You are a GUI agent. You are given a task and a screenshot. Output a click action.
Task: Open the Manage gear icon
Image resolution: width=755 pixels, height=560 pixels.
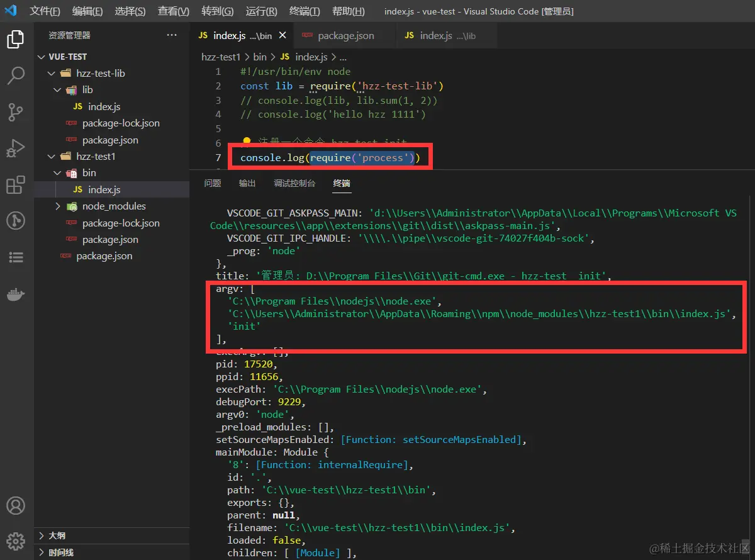click(15, 540)
